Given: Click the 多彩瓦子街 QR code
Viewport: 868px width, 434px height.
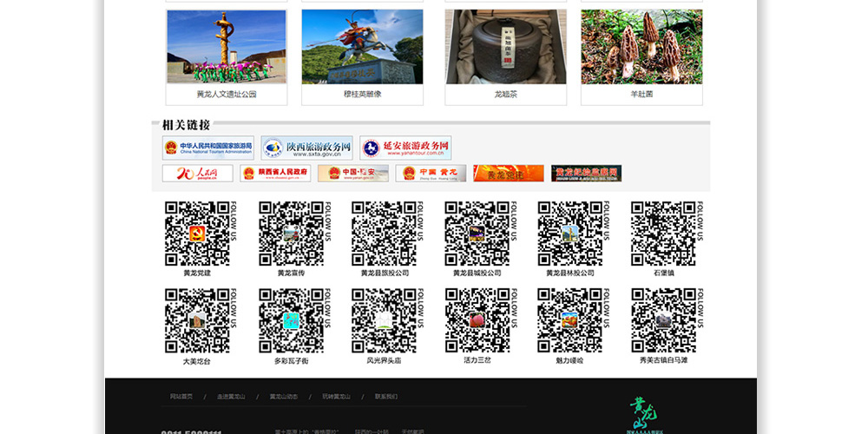Looking at the screenshot, I should (291, 320).
